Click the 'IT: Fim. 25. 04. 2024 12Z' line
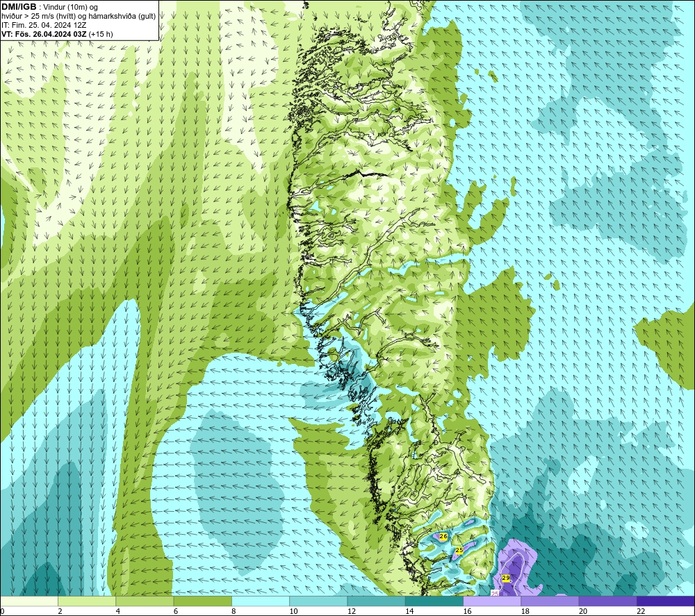Screen dimensions: 695x616 pyautogui.click(x=44, y=25)
